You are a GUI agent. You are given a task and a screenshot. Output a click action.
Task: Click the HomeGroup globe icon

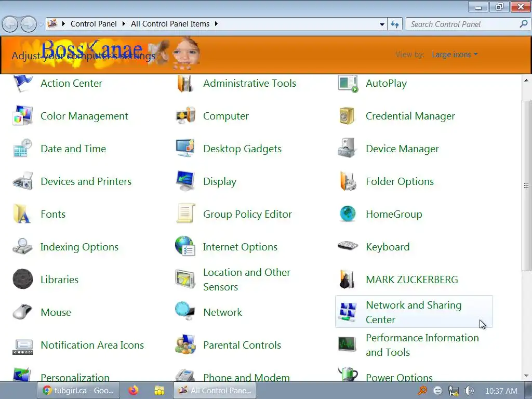(x=348, y=214)
